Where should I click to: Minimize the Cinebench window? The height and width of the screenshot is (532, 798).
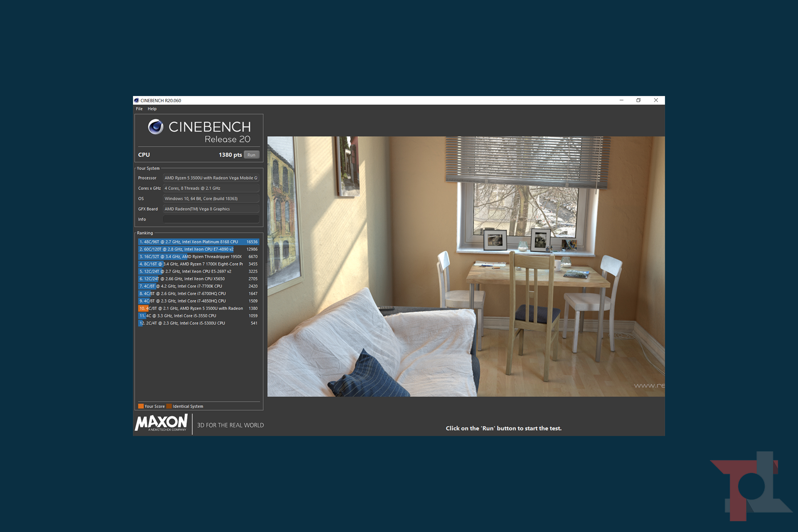point(621,100)
